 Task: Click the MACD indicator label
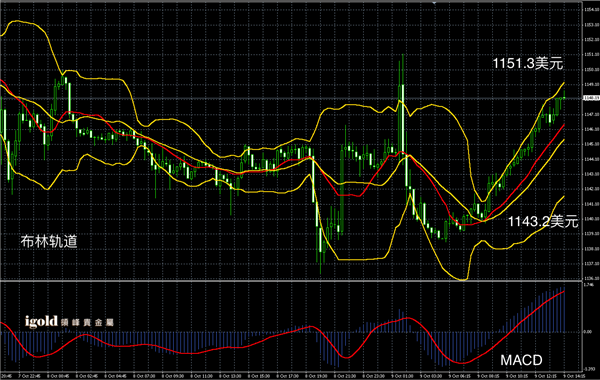pyautogui.click(x=521, y=360)
